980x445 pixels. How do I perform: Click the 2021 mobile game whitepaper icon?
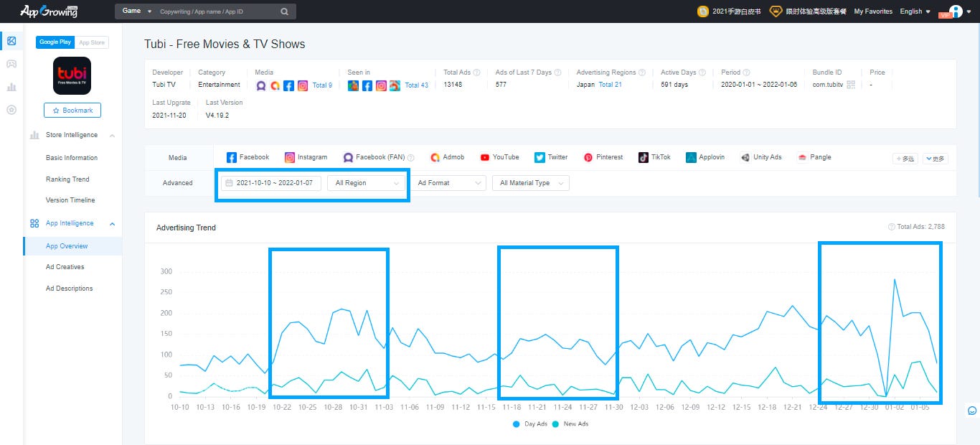704,11
